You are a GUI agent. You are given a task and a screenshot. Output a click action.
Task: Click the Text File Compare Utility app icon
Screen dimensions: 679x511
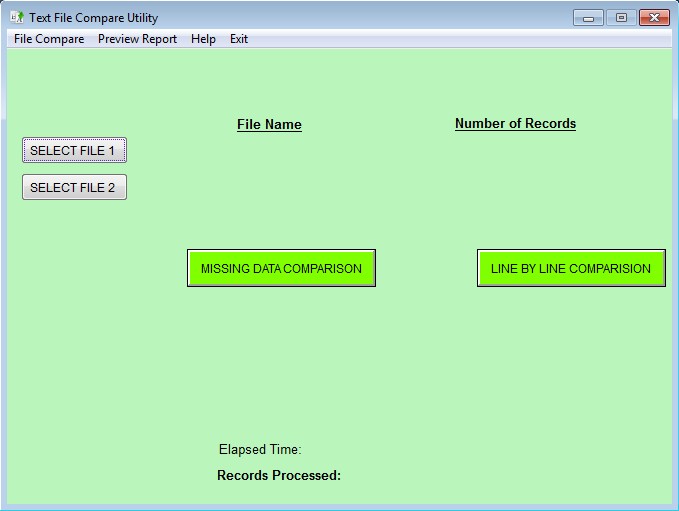point(17,17)
